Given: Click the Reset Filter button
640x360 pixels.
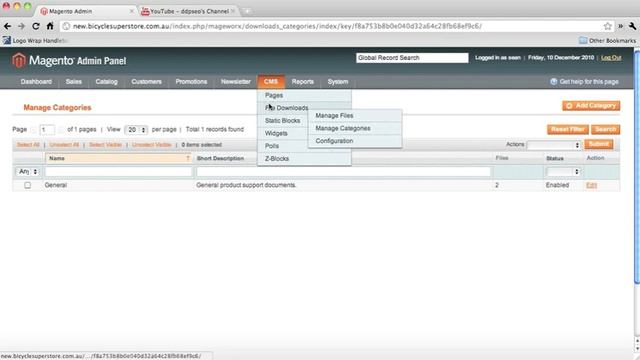Looking at the screenshot, I should 568,129.
